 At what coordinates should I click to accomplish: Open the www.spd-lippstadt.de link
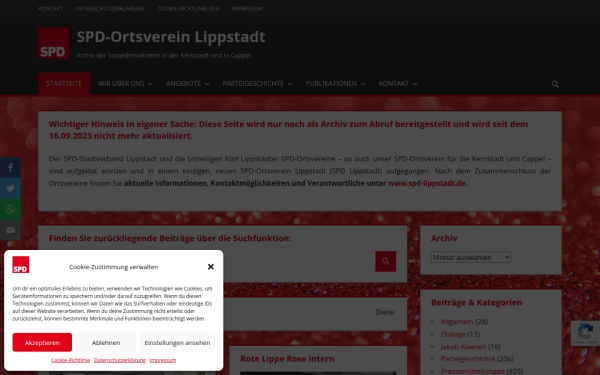(427, 183)
